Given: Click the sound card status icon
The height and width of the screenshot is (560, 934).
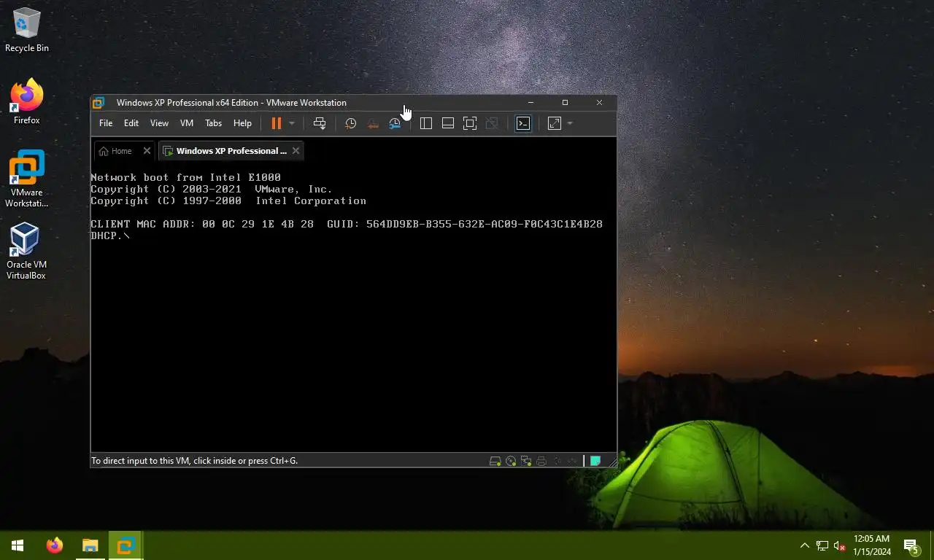Looking at the screenshot, I should tap(557, 461).
